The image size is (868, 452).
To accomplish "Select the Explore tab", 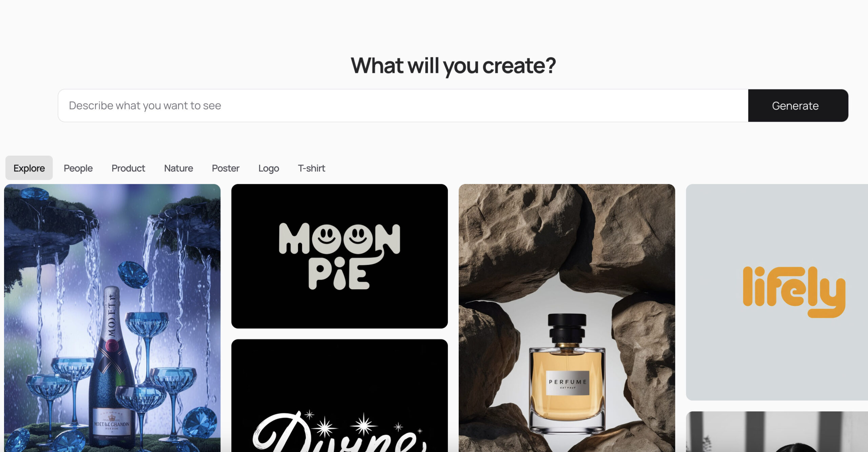I will tap(29, 168).
